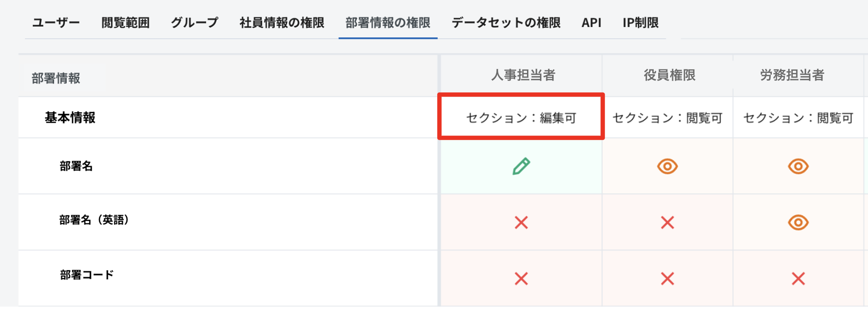Click the 労務担当者 eye icon for 部署名(英語)
The image size is (868, 309).
tap(798, 222)
